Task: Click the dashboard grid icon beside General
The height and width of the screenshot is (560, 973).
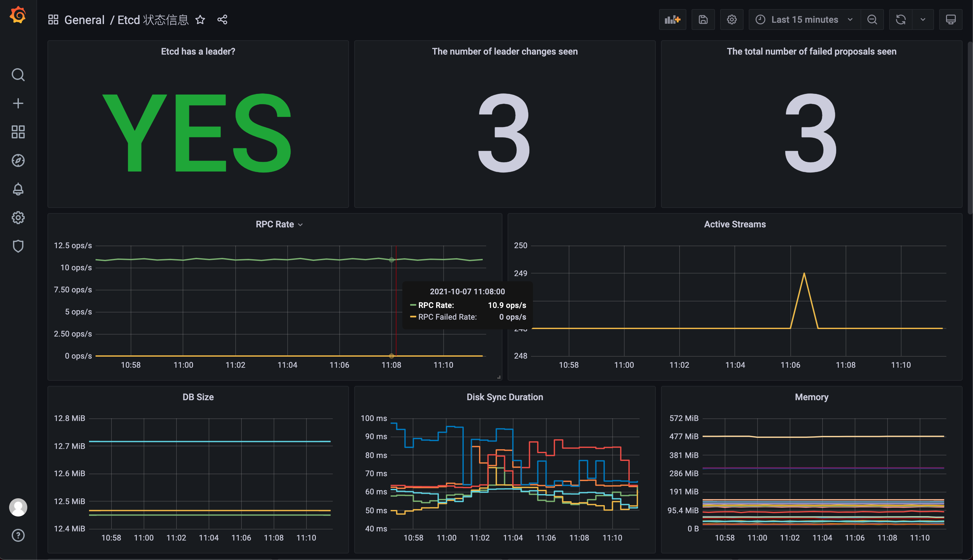Action: click(x=53, y=19)
